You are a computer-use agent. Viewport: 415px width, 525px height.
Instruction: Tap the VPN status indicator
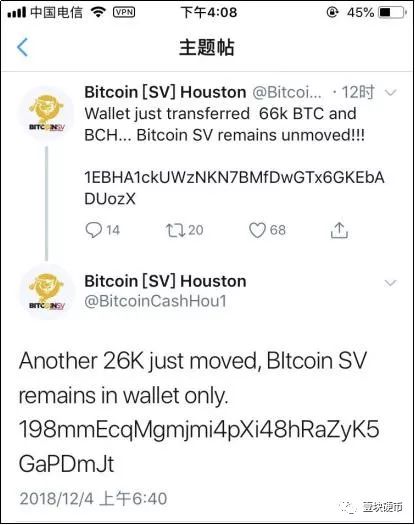(x=124, y=12)
